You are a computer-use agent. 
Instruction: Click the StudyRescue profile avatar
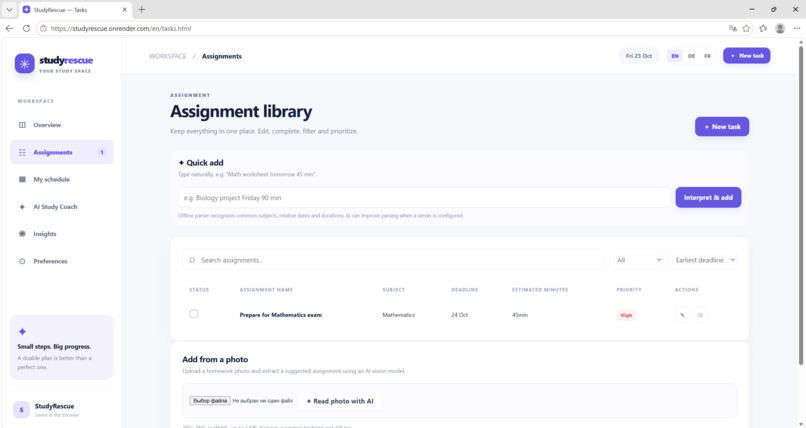click(x=21, y=410)
